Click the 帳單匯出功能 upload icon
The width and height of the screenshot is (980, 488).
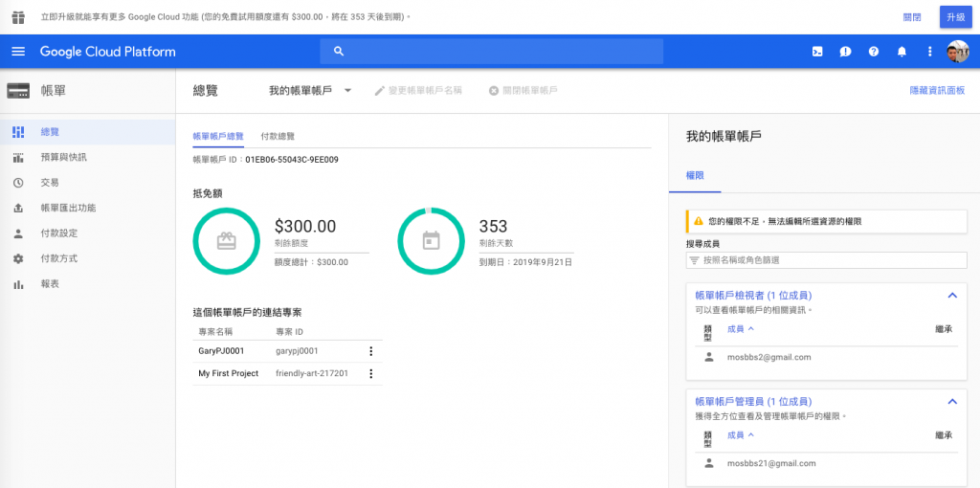(x=18, y=208)
